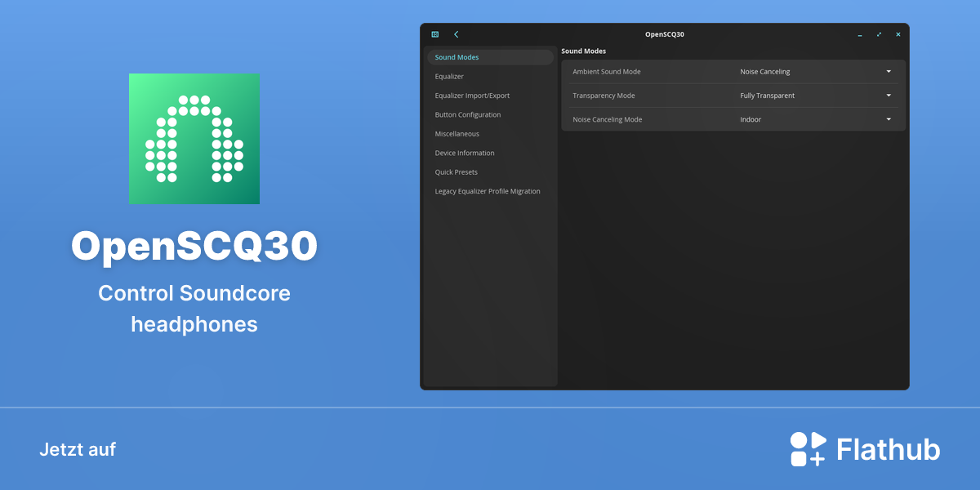Open the Quick Presets section
Image resolution: width=980 pixels, height=490 pixels.
pos(490,172)
